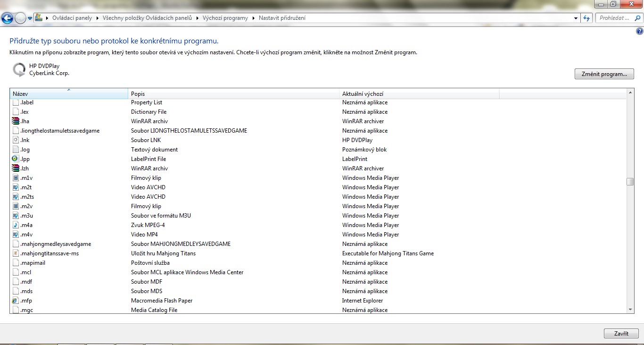Click 'Poznámkový blok' default program
The height and width of the screenshot is (345, 644).
pos(364,150)
